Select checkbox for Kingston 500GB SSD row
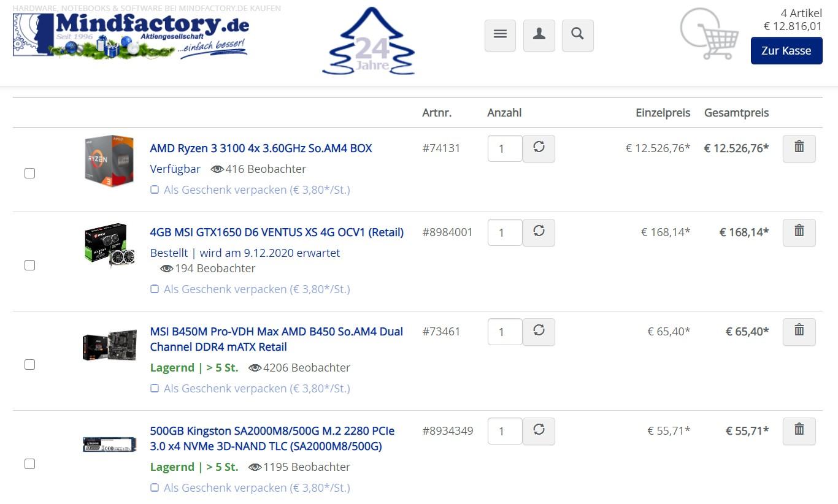Image resolution: width=838 pixels, height=504 pixels. click(29, 464)
